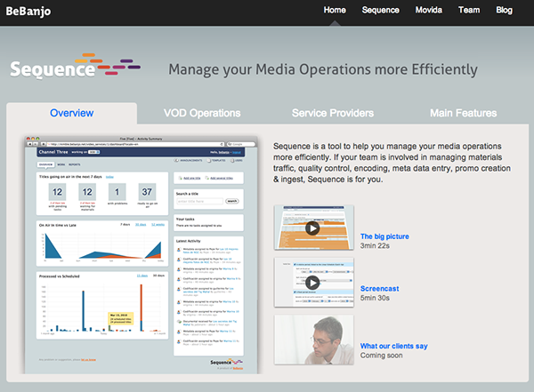This screenshot has width=534, height=392.
Task: Go to Home in top navigation
Action: 335,10
